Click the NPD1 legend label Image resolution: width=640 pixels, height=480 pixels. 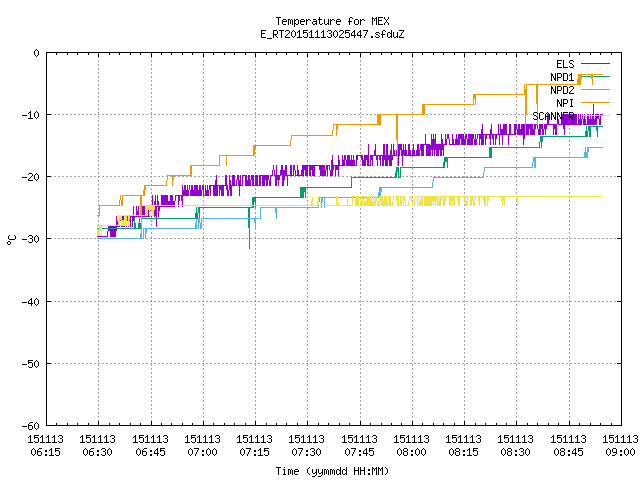(562, 77)
